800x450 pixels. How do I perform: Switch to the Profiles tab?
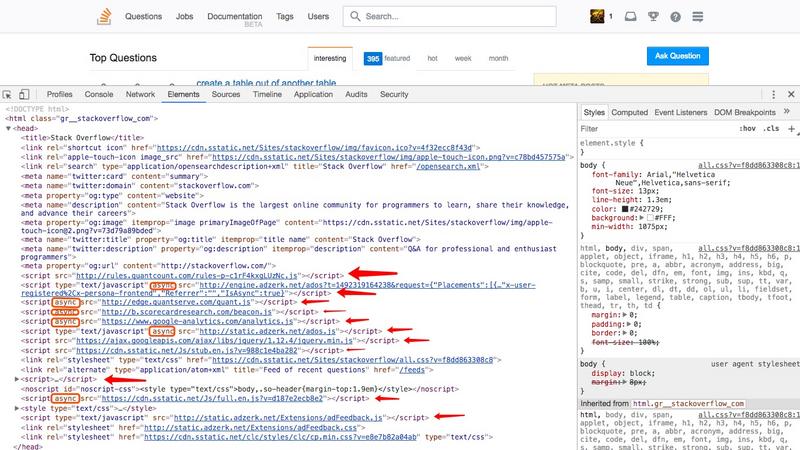point(60,94)
